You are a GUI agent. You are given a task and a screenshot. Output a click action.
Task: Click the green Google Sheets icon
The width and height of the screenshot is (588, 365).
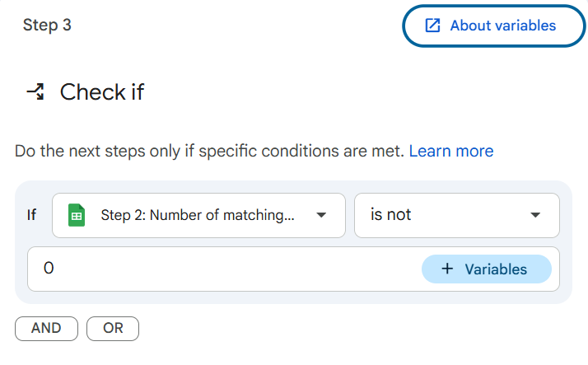[x=77, y=216]
